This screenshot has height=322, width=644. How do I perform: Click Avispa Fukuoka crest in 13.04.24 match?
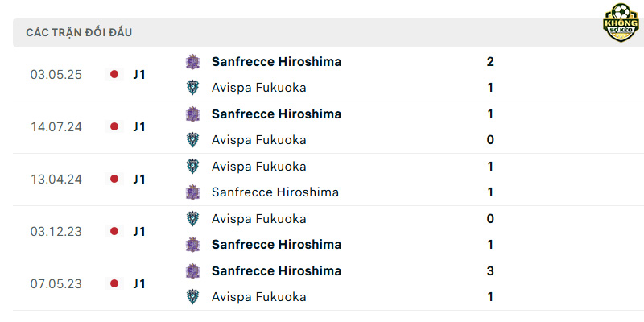[x=192, y=166]
